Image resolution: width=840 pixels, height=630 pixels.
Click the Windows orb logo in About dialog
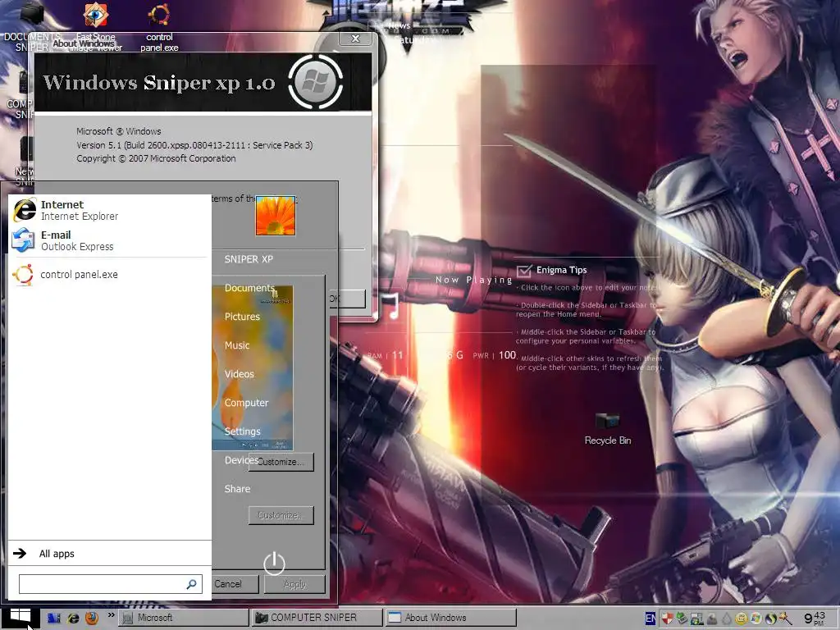click(316, 82)
